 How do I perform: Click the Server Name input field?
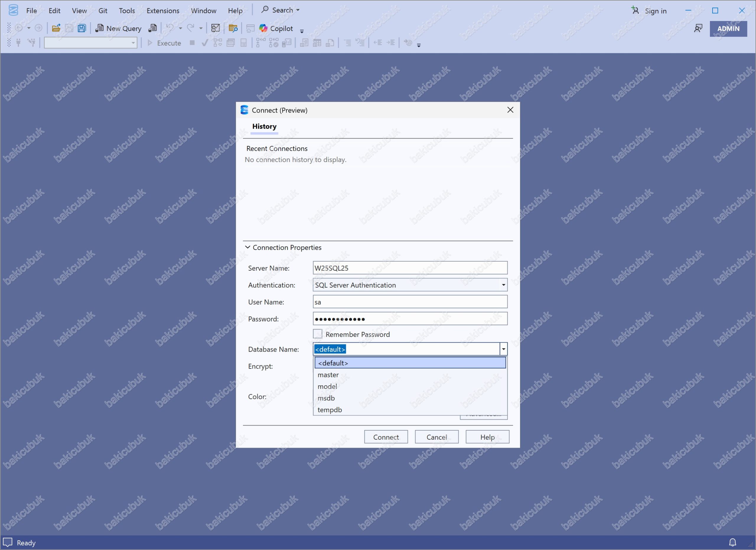pos(410,268)
